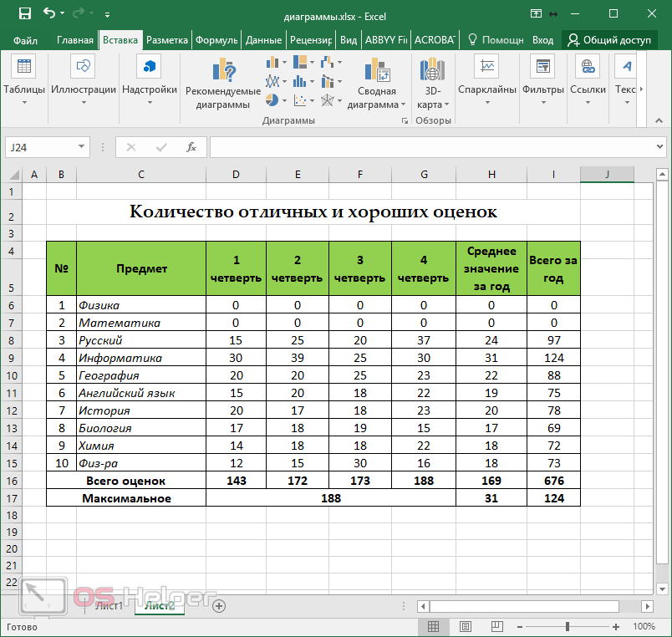This screenshot has width=672, height=637.
Task: Switch to the Лист1 sheet tab
Action: (x=109, y=605)
